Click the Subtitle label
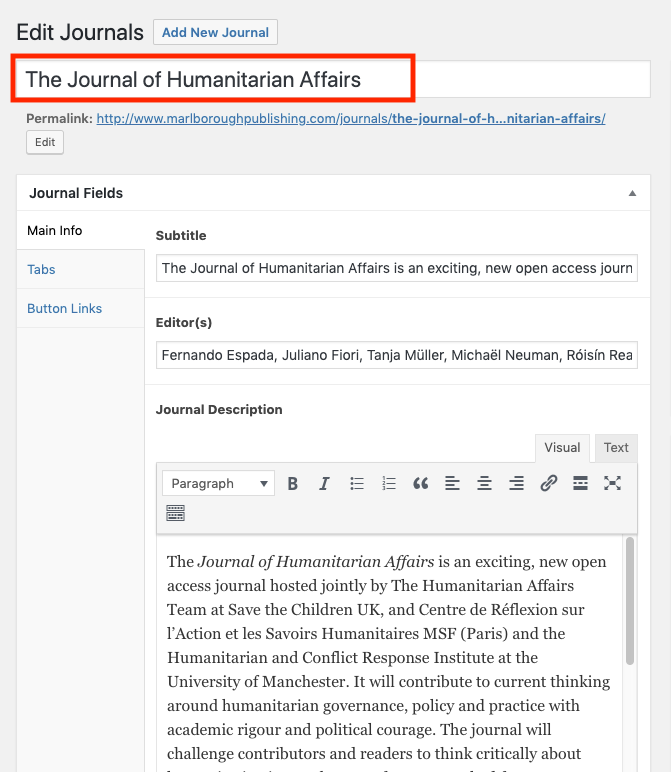The image size is (671, 772). click(181, 235)
